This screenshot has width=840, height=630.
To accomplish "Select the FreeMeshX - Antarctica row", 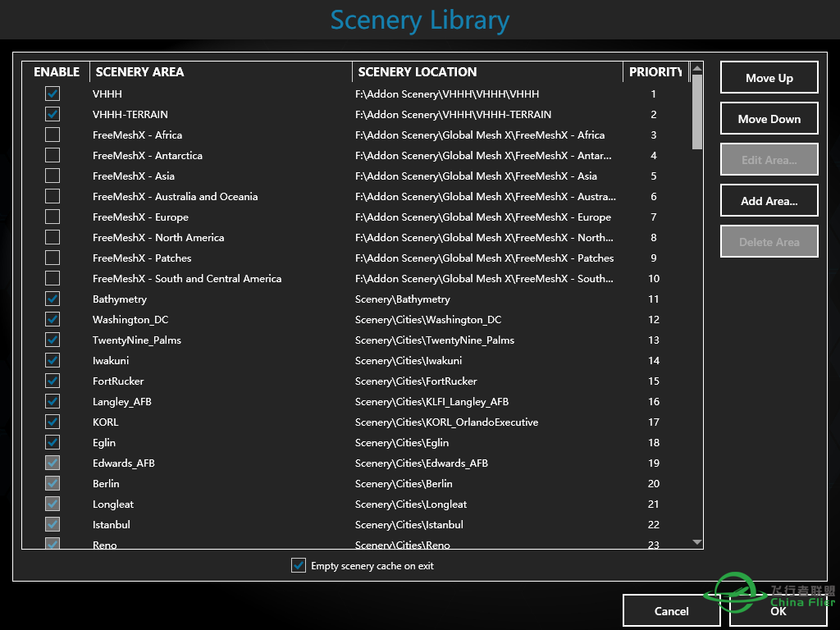I will pos(148,155).
